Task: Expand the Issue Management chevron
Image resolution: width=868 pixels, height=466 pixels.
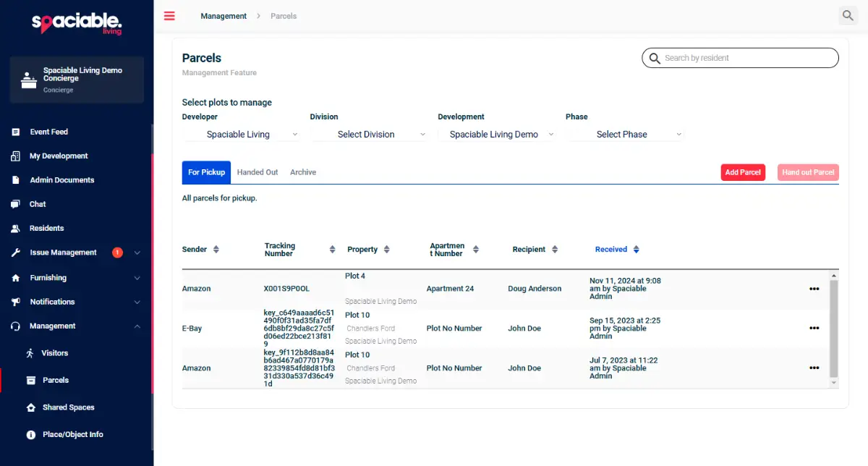Action: 137,253
